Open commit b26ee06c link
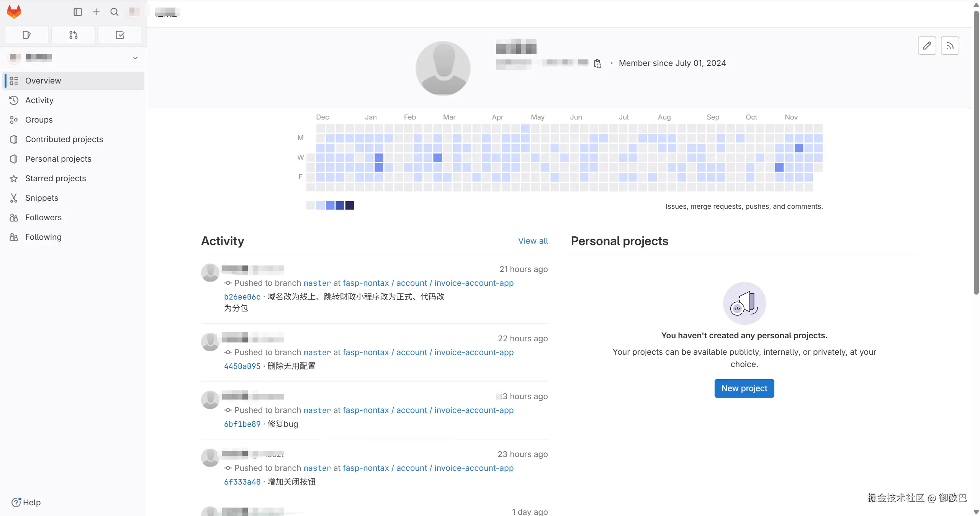 tap(242, 297)
